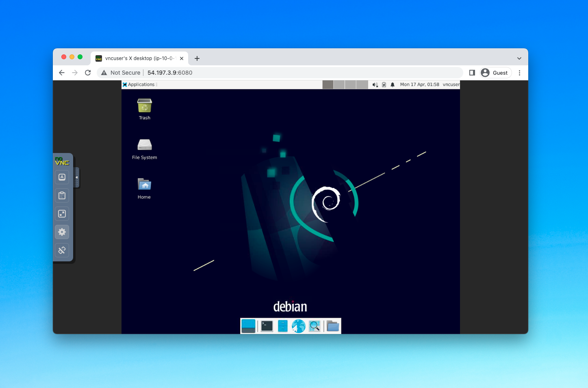The width and height of the screenshot is (588, 388).
Task: Open Chrome's three-dot menu
Action: click(519, 73)
